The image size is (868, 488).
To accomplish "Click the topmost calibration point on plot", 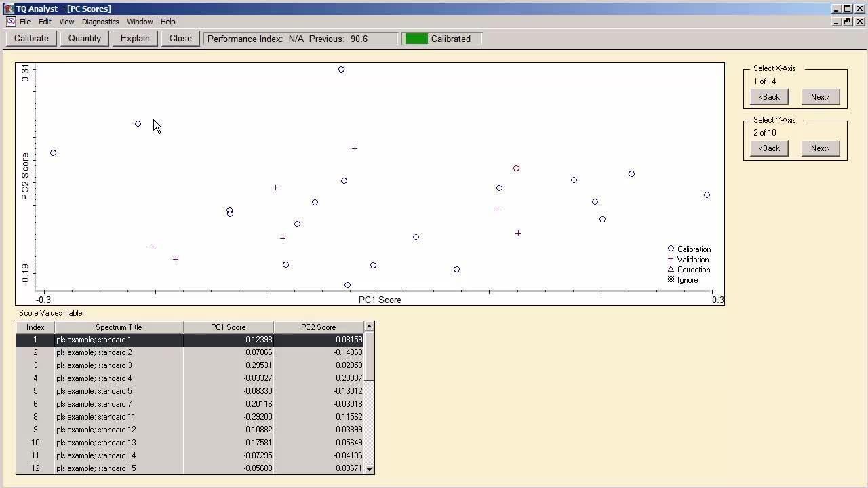I will [341, 69].
